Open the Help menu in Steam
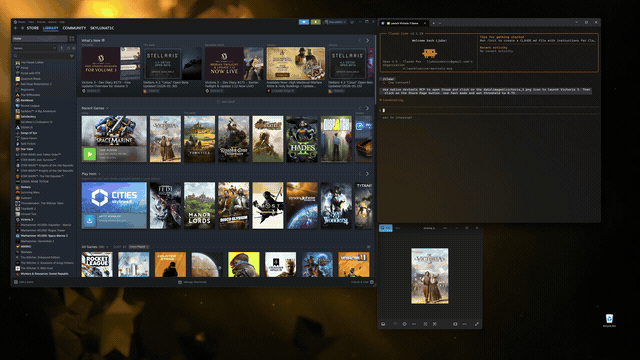 click(62, 22)
